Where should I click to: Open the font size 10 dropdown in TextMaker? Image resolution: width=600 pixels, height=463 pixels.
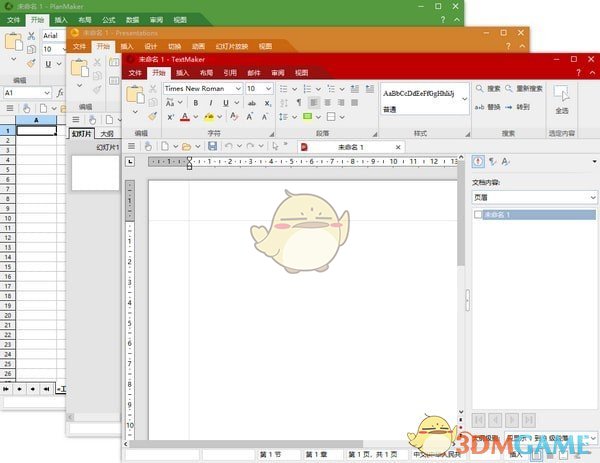(269, 89)
